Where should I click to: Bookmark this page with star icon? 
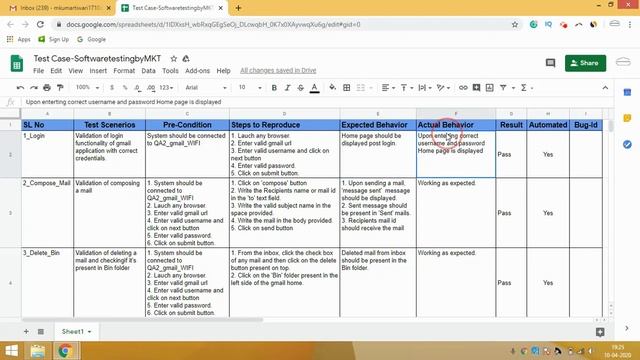pos(515,24)
